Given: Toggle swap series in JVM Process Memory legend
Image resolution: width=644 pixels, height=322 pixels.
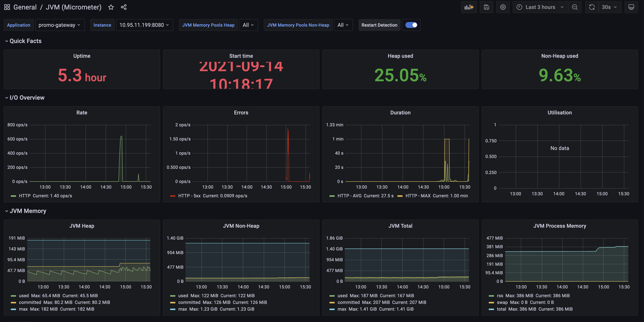Looking at the screenshot, I should click(502, 302).
